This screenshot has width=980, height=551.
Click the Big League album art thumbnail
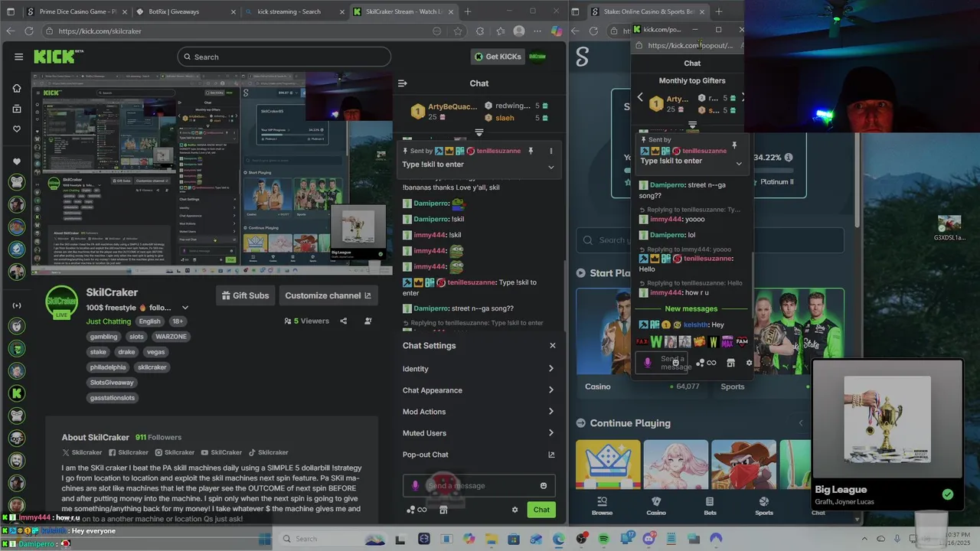coord(887,419)
